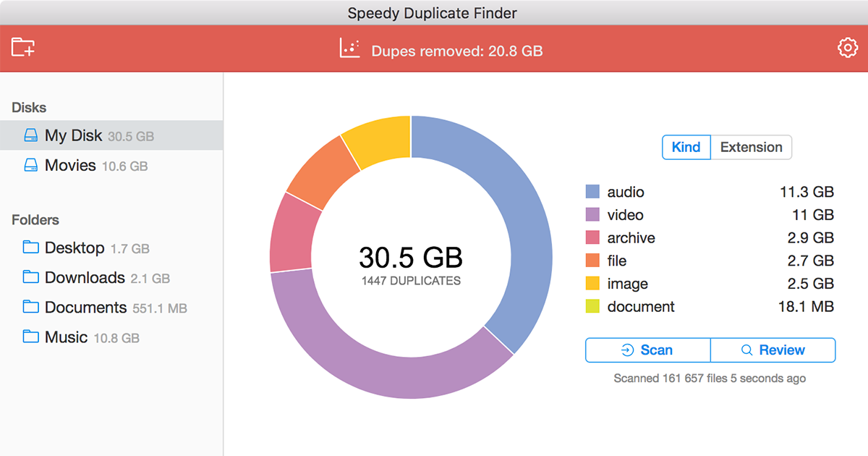Click the '2.5 GB' image size value
The width and height of the screenshot is (868, 456).
810,284
